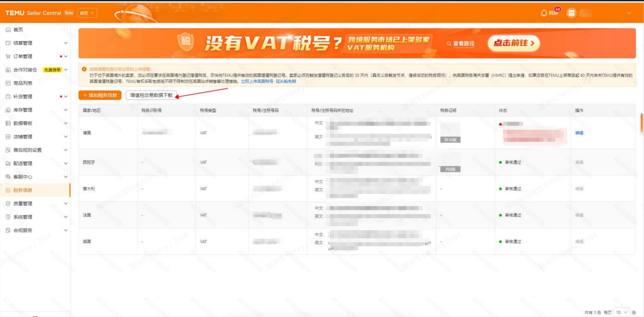This screenshot has height=317, width=644.
Task: Open the 数据看板 dashboard icon
Action: [x=9, y=123]
